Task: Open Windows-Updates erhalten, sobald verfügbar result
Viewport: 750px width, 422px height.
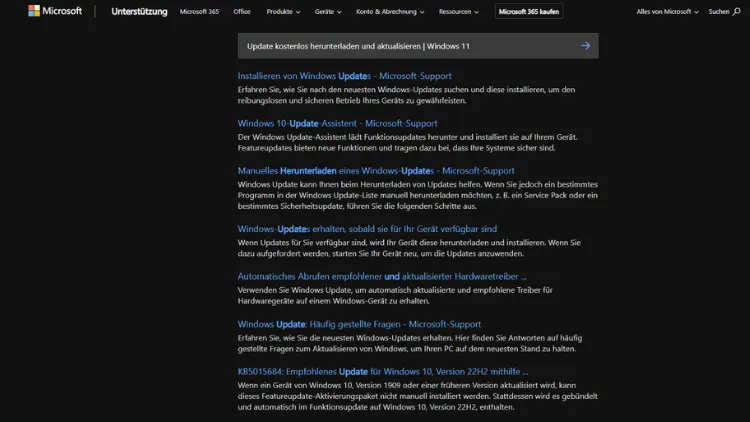Action: point(367,229)
